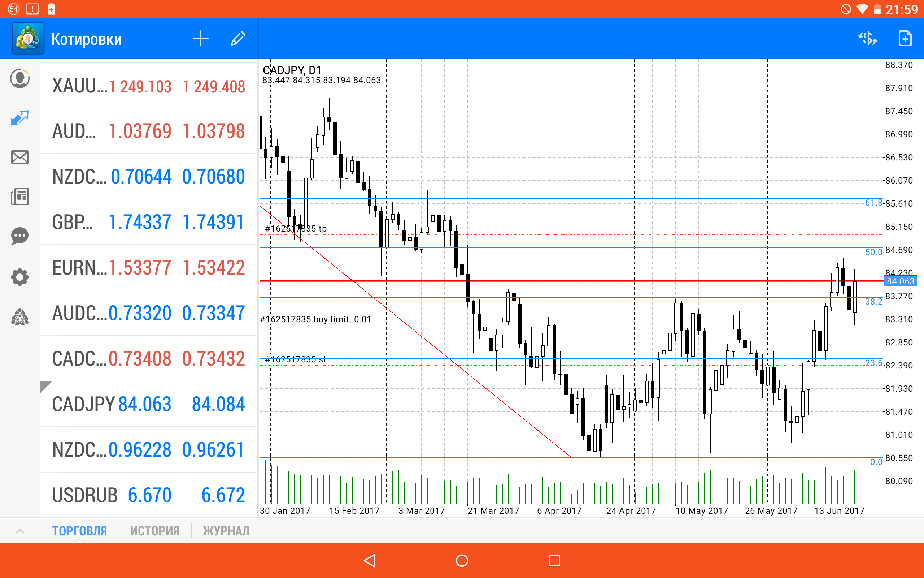Open the Trade arrows sidebar icon

[20, 118]
